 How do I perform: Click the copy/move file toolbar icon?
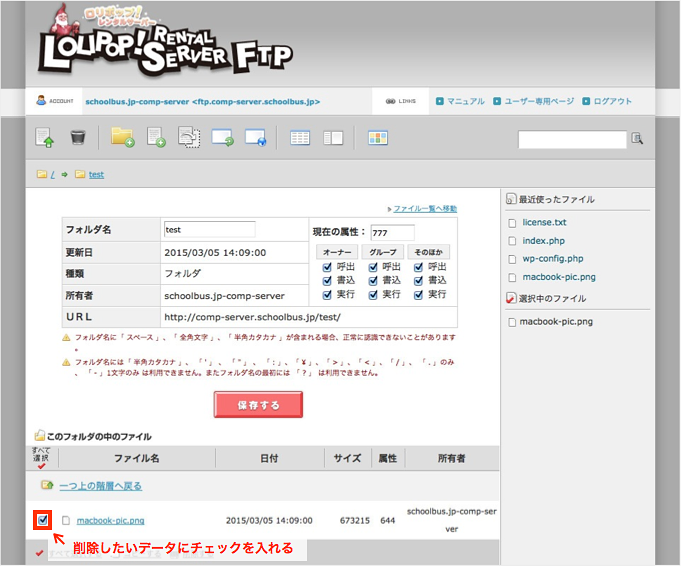pyautogui.click(x=189, y=137)
